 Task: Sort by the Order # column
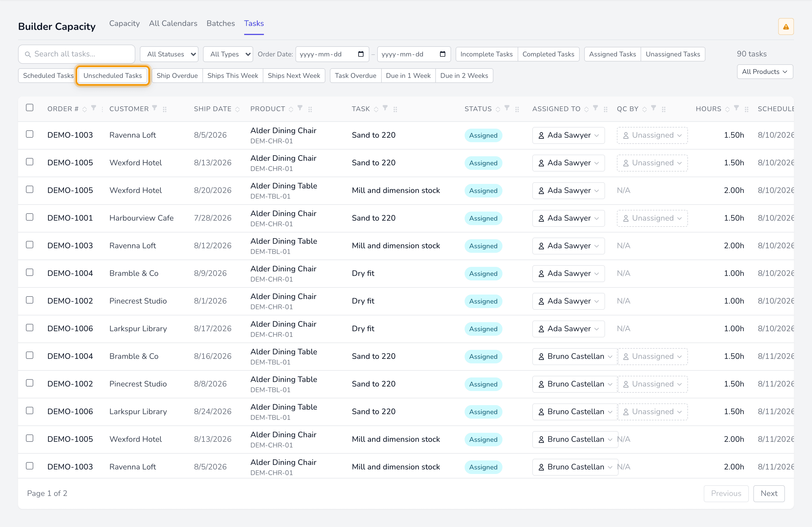click(x=85, y=109)
